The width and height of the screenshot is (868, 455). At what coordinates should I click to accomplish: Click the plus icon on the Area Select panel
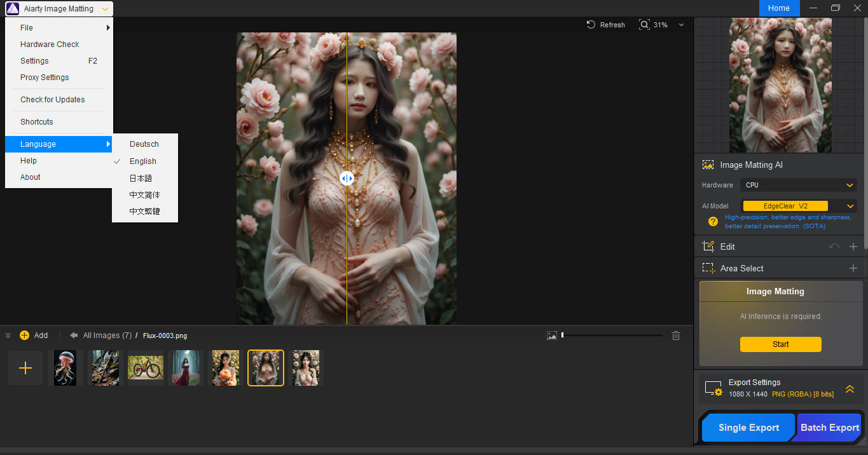(853, 268)
